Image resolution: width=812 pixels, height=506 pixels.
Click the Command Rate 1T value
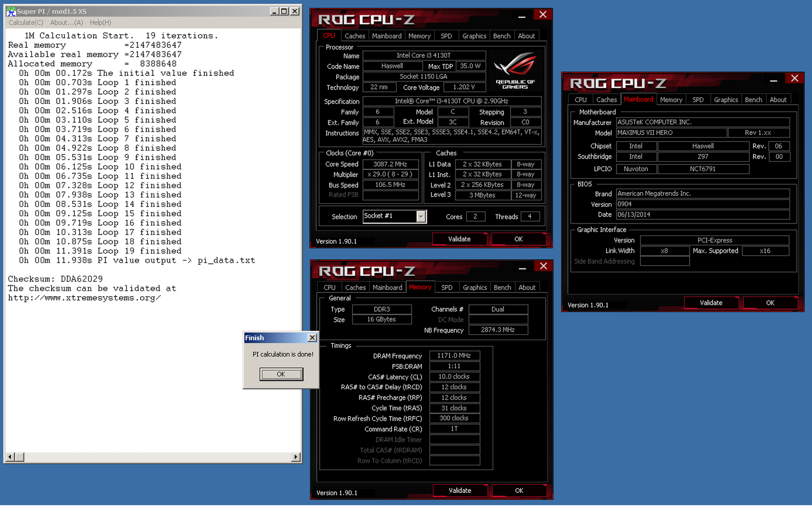(454, 429)
